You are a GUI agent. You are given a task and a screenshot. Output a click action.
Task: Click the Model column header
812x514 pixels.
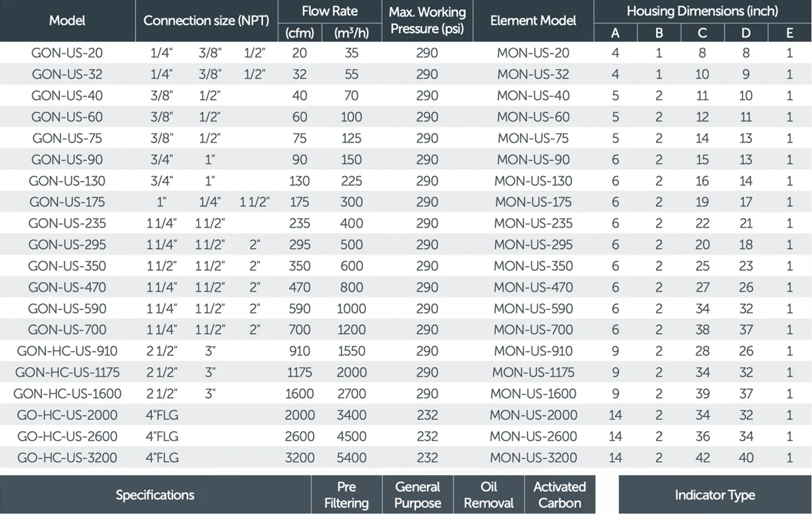(67, 21)
